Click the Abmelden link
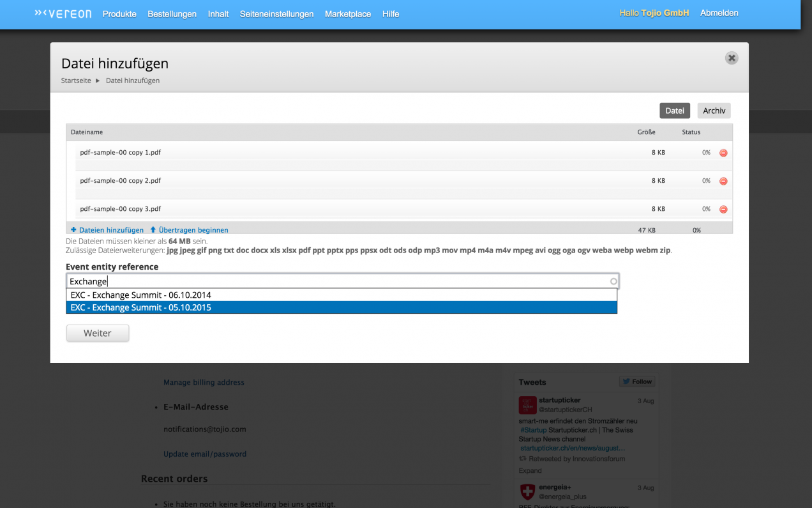Viewport: 812px width, 508px height. tap(719, 13)
